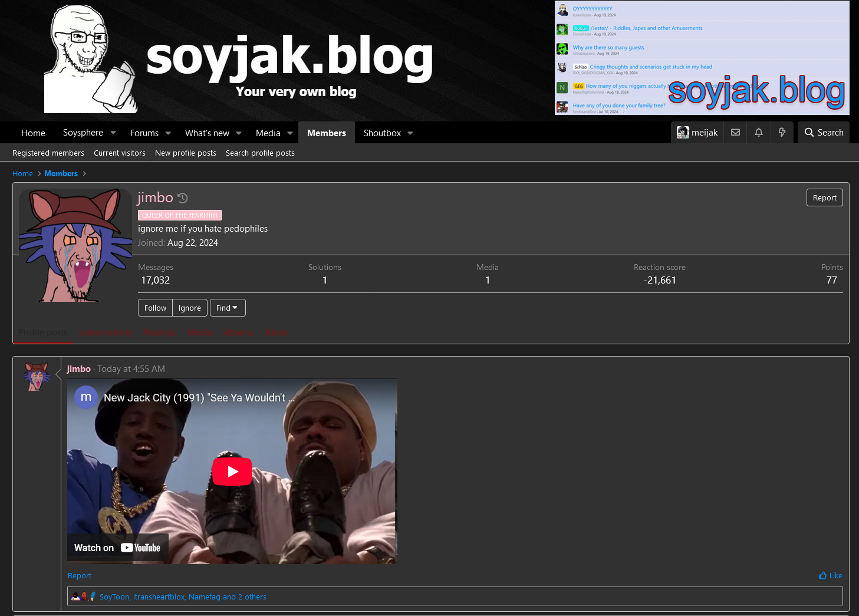The height and width of the screenshot is (616, 859).
Task: Click the New Jack City video title
Action: [x=199, y=398]
